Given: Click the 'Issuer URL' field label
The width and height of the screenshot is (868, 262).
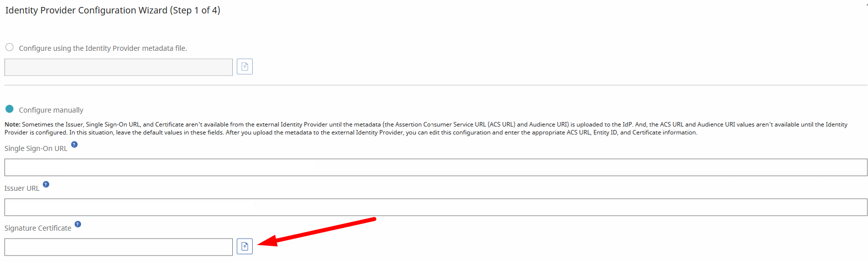Looking at the screenshot, I should (x=22, y=188).
